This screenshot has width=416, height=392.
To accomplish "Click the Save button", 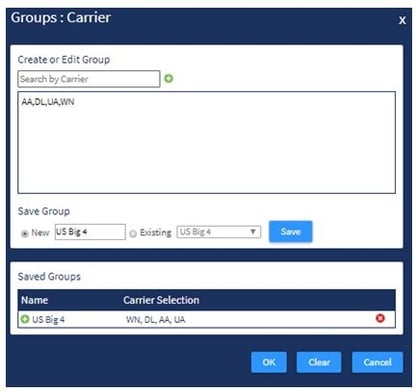I will pyautogui.click(x=291, y=232).
